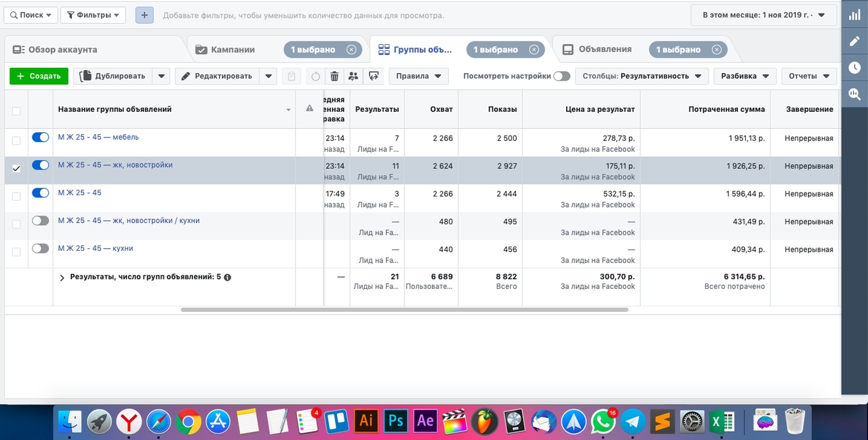Tick the select-all checkbox in table header
The height and width of the screenshot is (440, 868).
click(16, 111)
